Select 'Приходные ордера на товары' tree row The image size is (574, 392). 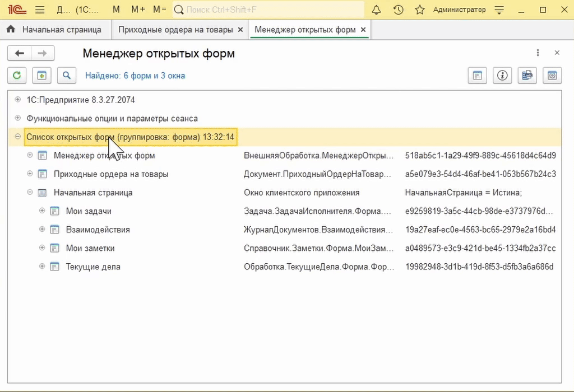point(285,174)
